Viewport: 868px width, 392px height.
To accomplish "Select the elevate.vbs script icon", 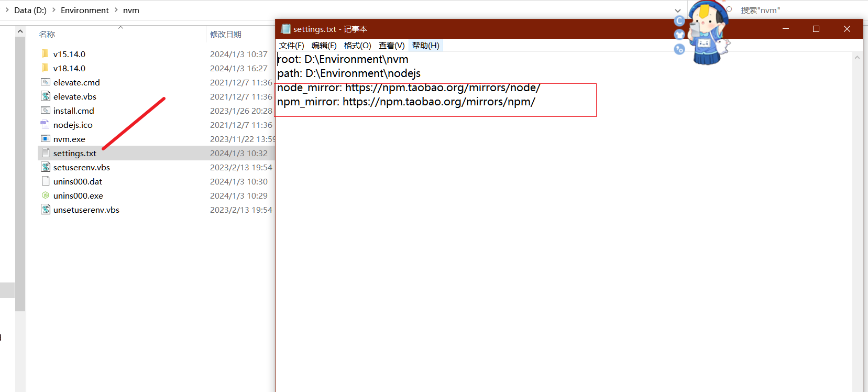I will click(x=46, y=96).
